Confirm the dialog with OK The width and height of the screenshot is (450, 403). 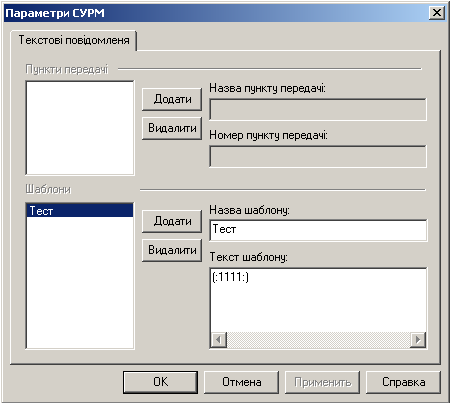[x=160, y=382]
